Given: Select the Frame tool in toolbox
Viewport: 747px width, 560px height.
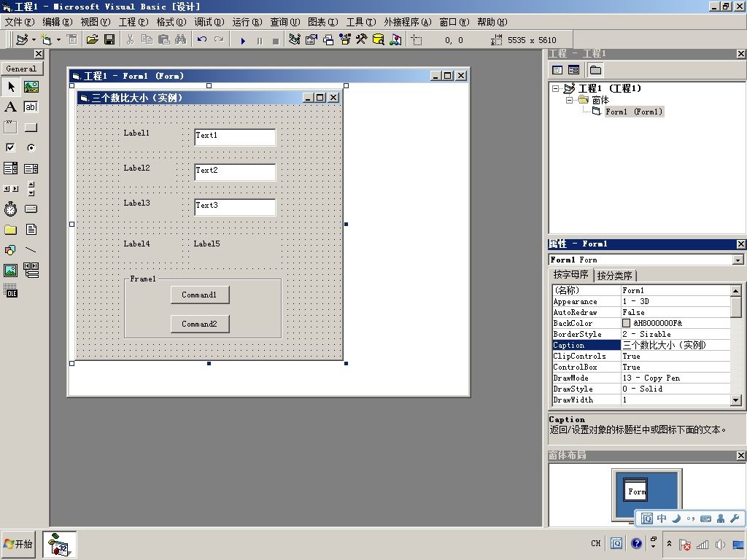Looking at the screenshot, I should pos(10,127).
